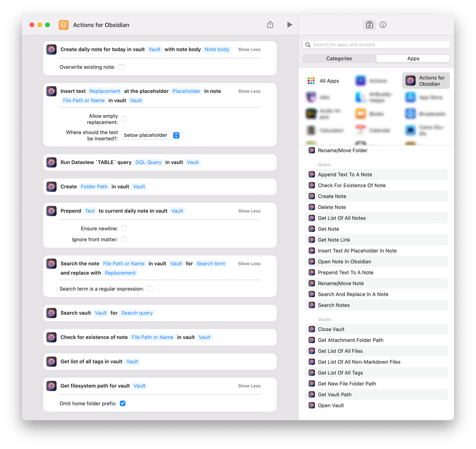Uncheck Omit home folder prefix
Screen dimensions: 476x449
(123, 403)
